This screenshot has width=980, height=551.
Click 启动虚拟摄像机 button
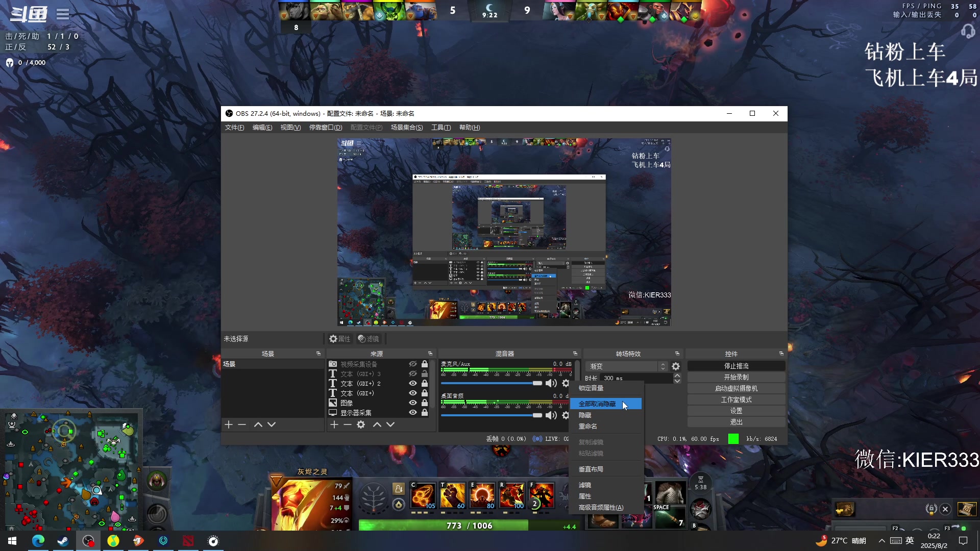pos(736,389)
